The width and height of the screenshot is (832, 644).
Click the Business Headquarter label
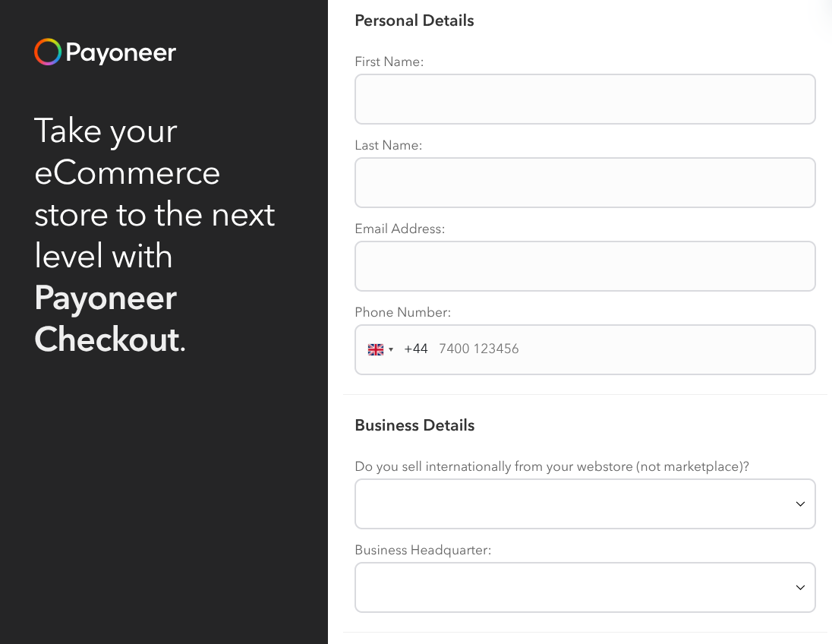[423, 550]
